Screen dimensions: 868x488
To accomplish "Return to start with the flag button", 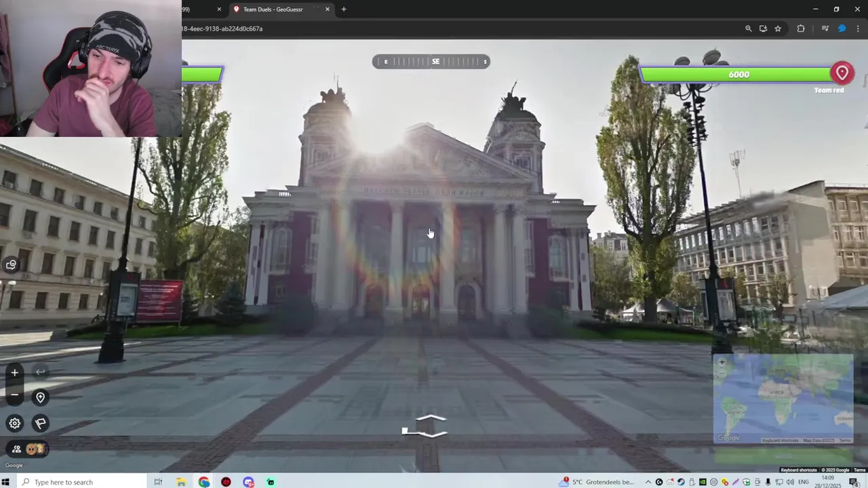I will [x=40, y=423].
